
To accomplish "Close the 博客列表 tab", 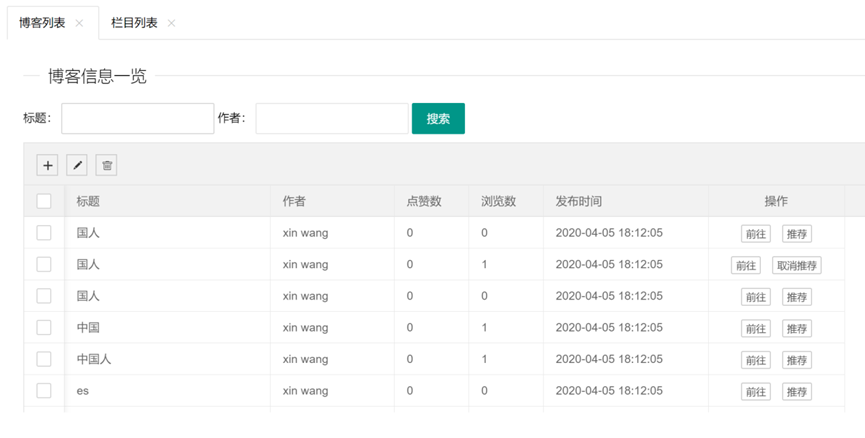I will coord(80,23).
